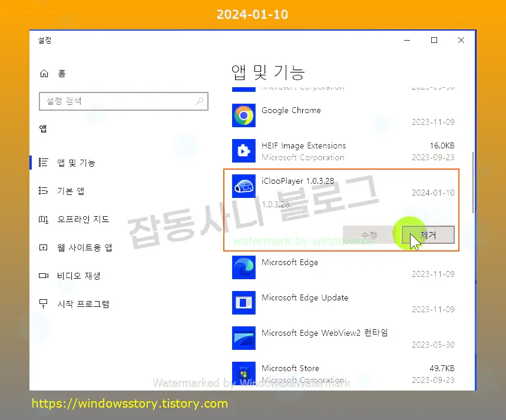Close the 설정 window
The width and height of the screenshot is (506, 420).
tap(461, 41)
